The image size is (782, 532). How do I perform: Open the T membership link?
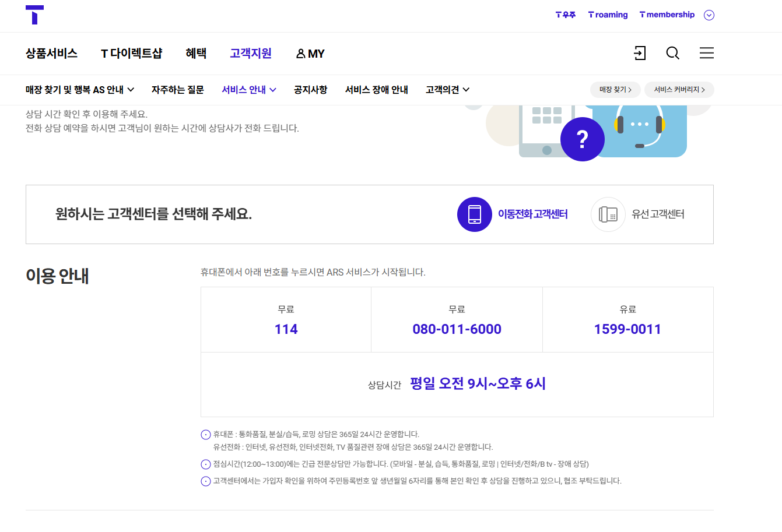click(x=667, y=15)
